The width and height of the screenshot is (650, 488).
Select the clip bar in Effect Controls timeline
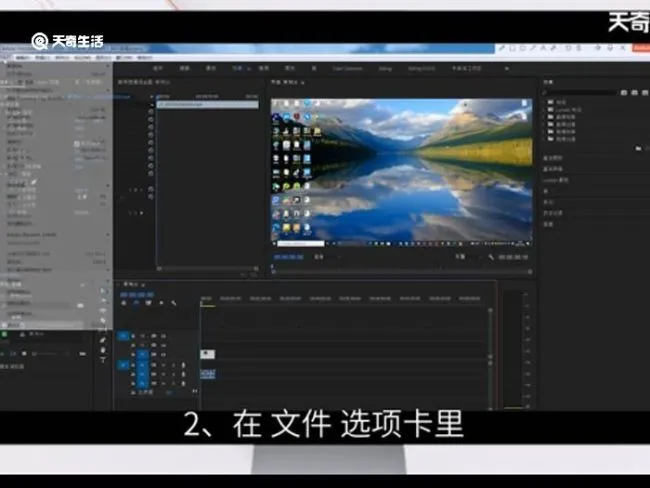click(x=208, y=105)
